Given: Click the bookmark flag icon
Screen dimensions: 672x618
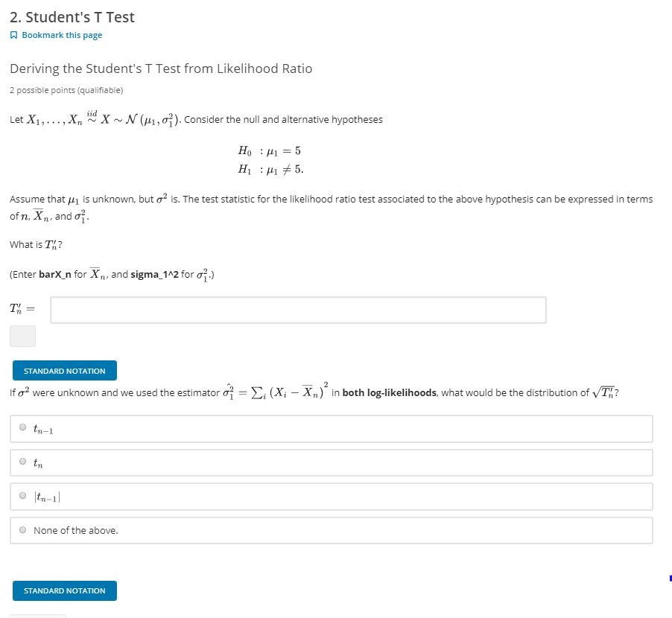Looking at the screenshot, I should tap(13, 34).
